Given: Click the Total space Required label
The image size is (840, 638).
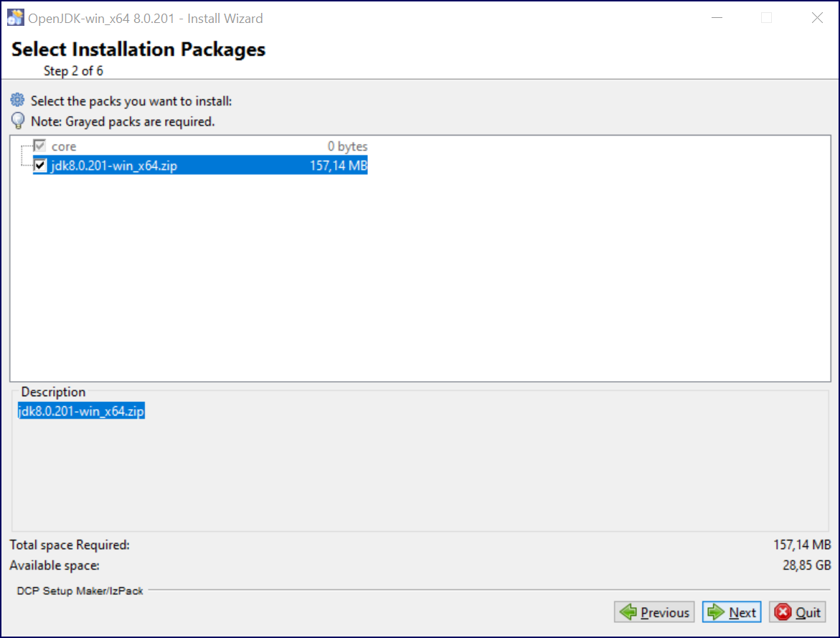Looking at the screenshot, I should coord(70,545).
